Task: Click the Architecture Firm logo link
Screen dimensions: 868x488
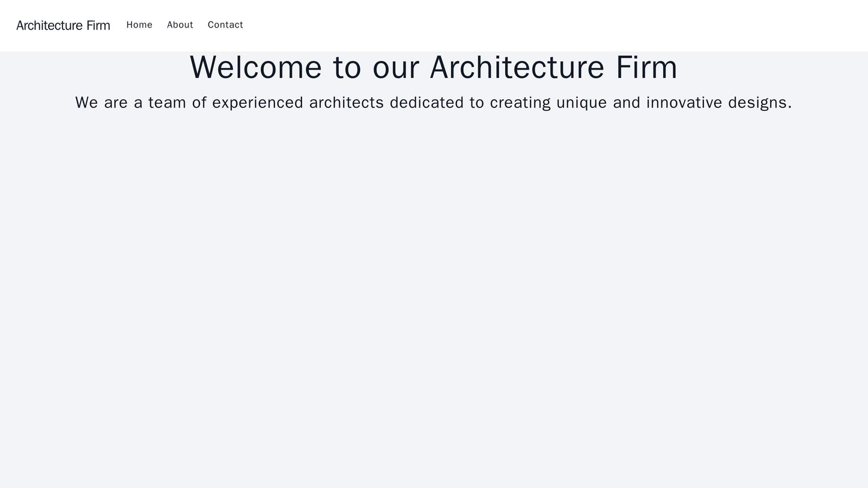Action: [63, 25]
